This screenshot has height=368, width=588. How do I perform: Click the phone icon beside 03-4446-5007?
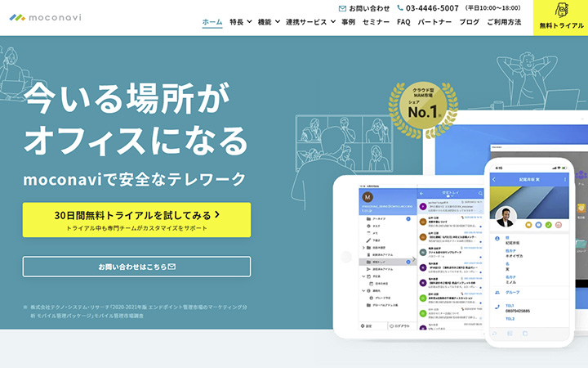coord(399,8)
